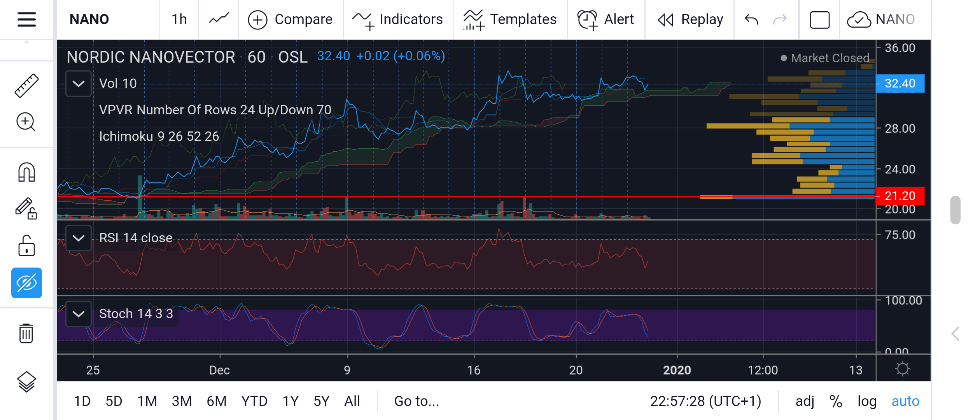Click the NORDIC NANOVECTOR chart title

pos(151,57)
